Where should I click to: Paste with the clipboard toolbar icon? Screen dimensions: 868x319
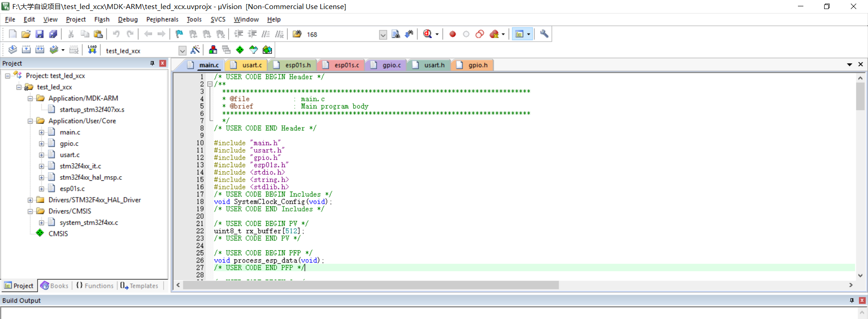[x=98, y=34]
